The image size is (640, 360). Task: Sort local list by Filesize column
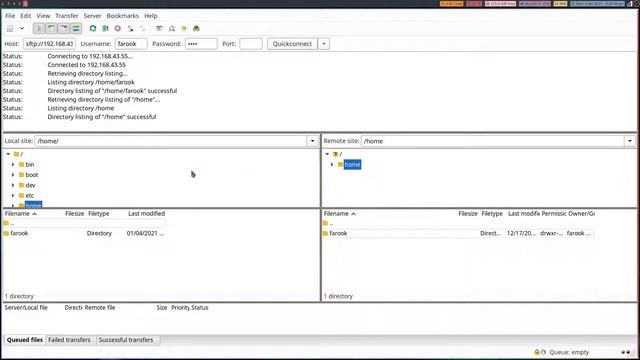pyautogui.click(x=74, y=213)
